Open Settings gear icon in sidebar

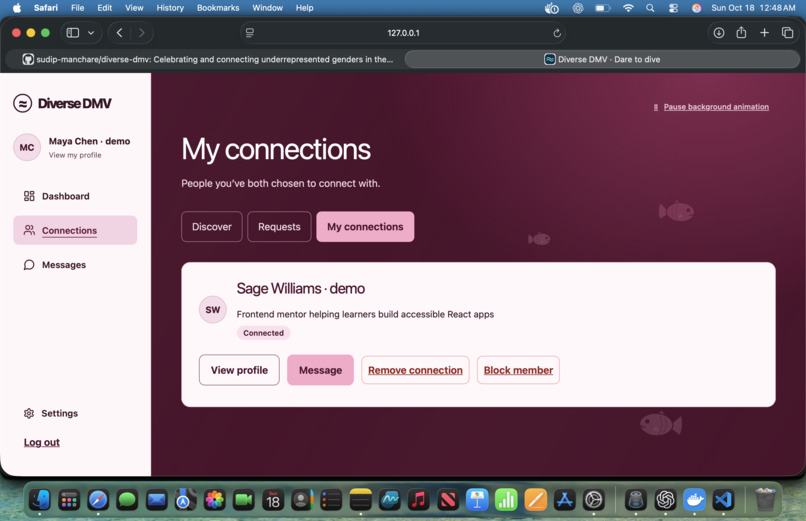coord(29,413)
